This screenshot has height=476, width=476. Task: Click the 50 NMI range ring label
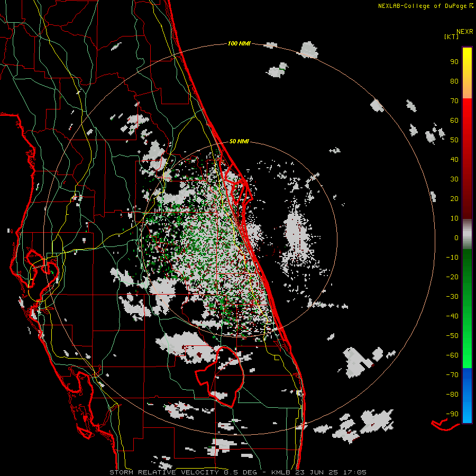239,141
